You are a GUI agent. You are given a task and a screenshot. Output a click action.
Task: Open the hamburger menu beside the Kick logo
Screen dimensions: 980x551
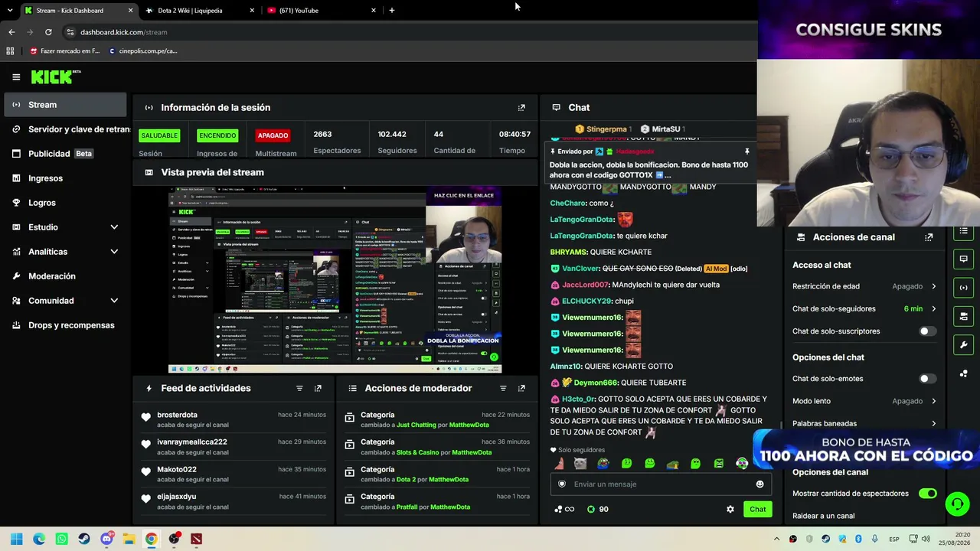tap(16, 77)
